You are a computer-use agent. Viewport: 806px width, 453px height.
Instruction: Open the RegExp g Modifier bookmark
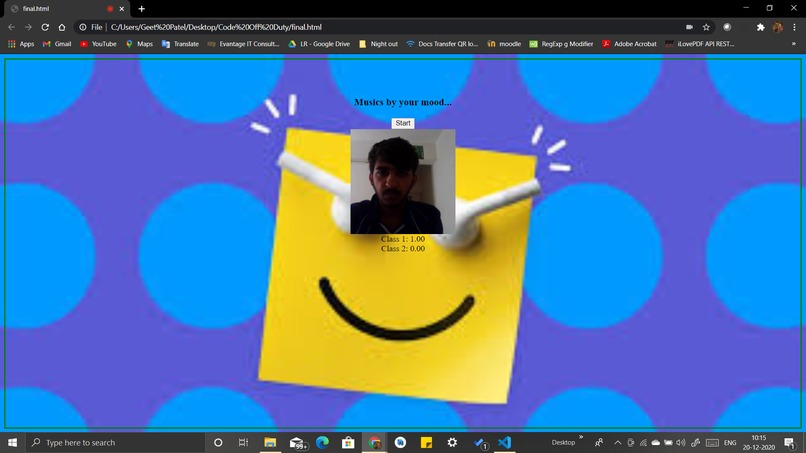(561, 44)
